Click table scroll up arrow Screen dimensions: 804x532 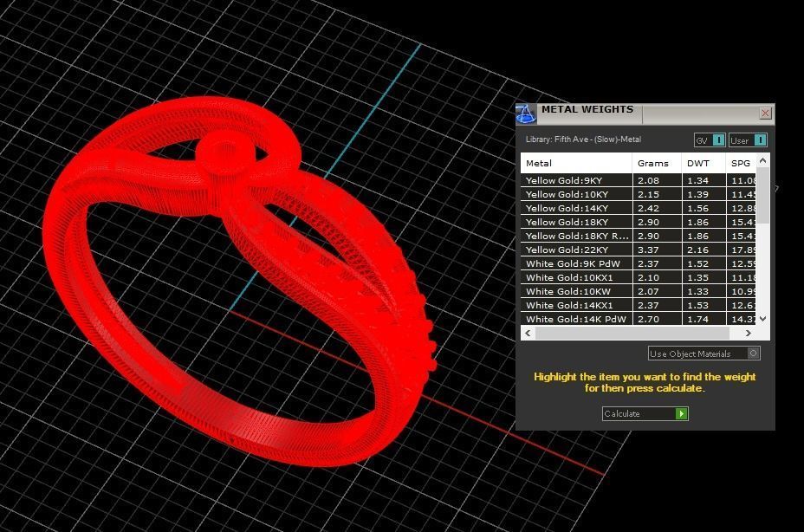[x=763, y=160]
